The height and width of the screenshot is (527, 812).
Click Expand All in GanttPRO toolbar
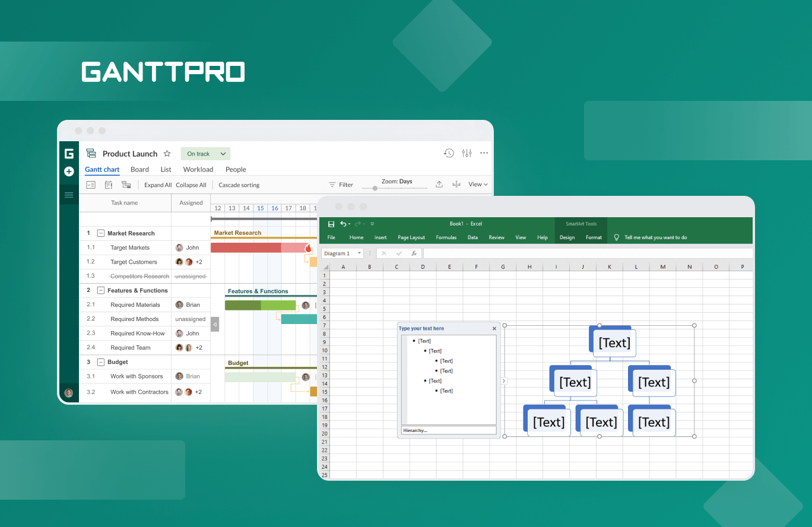pyautogui.click(x=158, y=185)
